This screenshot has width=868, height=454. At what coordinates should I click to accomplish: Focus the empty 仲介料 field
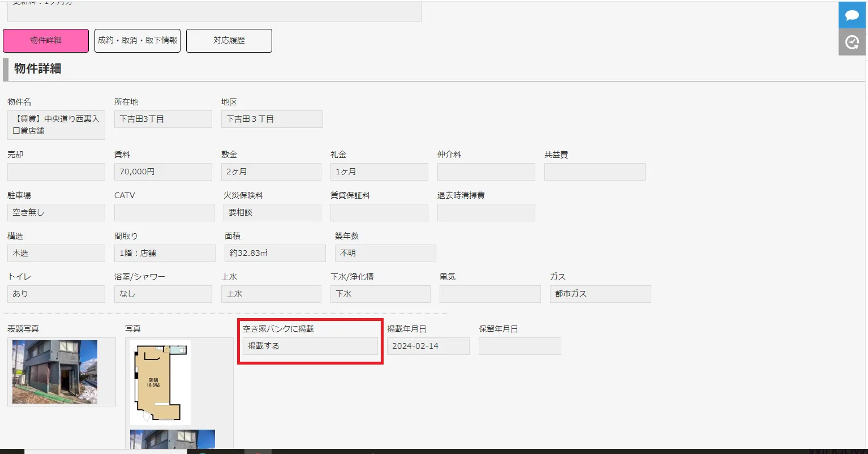(x=486, y=172)
